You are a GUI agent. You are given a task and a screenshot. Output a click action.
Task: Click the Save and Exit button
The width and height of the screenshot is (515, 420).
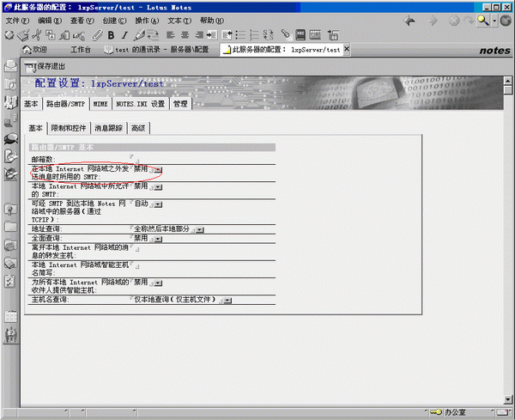[x=45, y=67]
